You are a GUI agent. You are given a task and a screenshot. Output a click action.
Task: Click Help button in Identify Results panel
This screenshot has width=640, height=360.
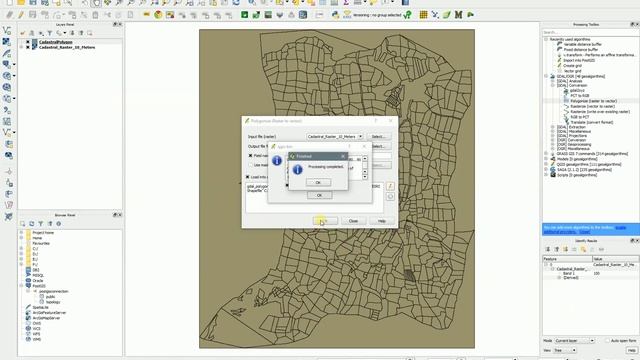[631, 350]
